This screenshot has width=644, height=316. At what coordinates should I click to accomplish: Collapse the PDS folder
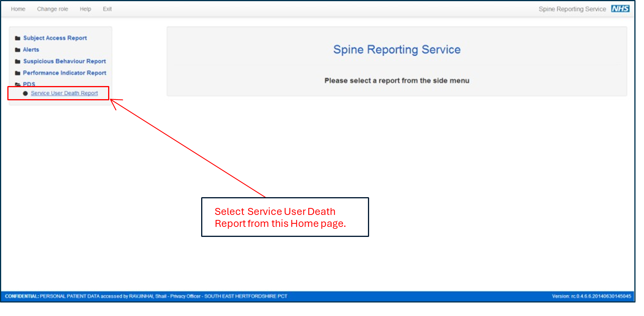click(x=29, y=84)
